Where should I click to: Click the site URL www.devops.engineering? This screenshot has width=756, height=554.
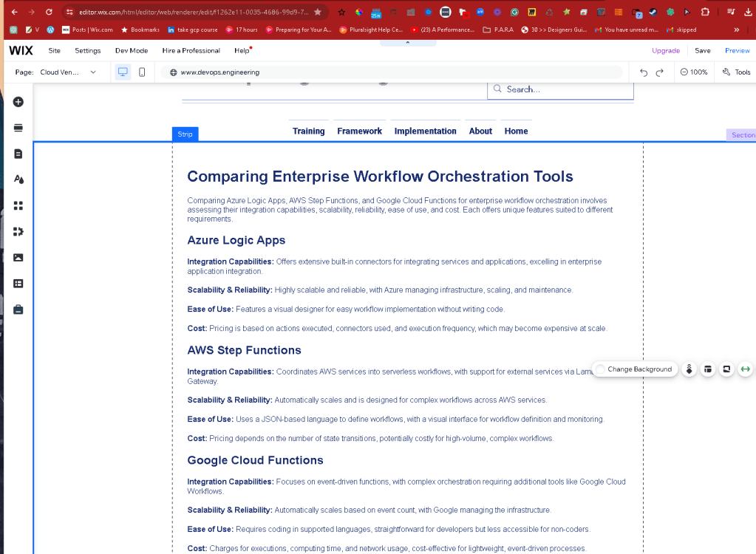[x=220, y=72]
